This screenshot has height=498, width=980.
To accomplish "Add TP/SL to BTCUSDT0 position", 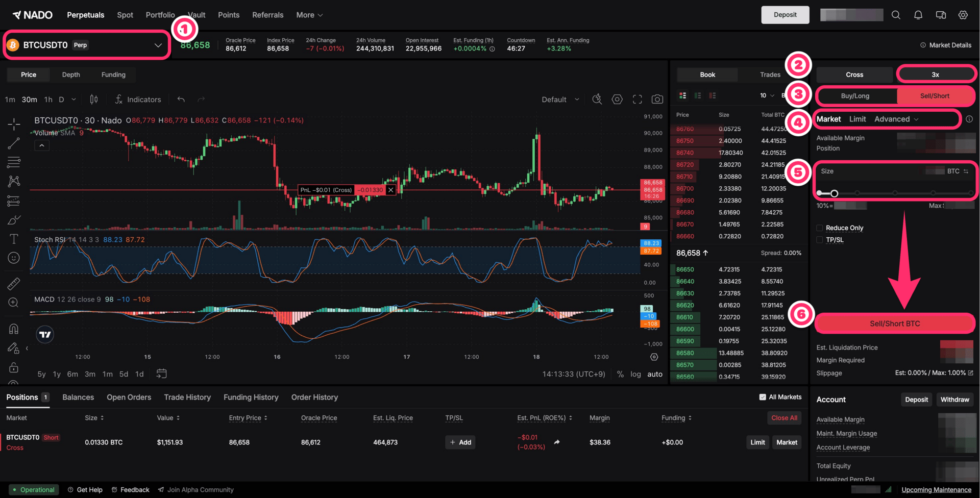I will 460,442.
